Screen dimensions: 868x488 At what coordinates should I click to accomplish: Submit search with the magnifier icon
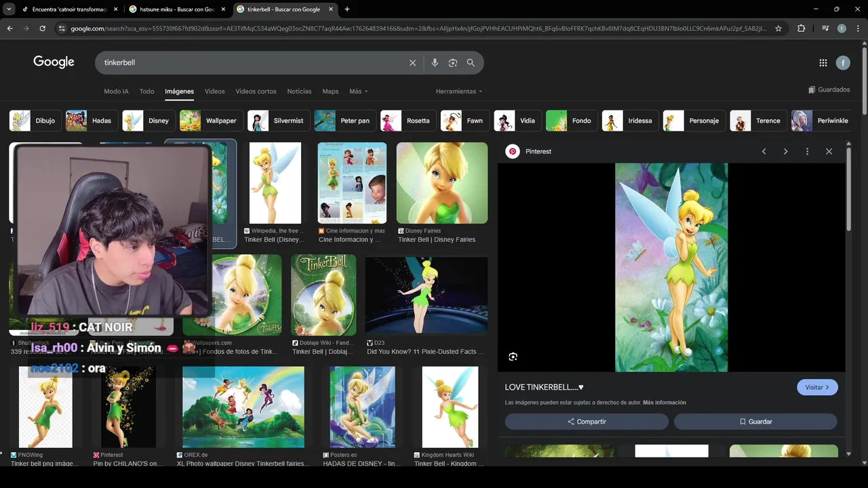tap(471, 62)
